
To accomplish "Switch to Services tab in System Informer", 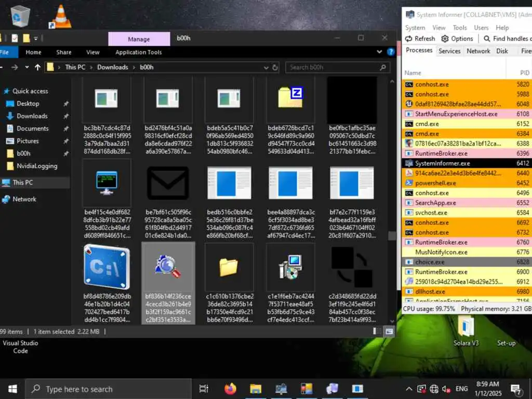I will 449,51.
